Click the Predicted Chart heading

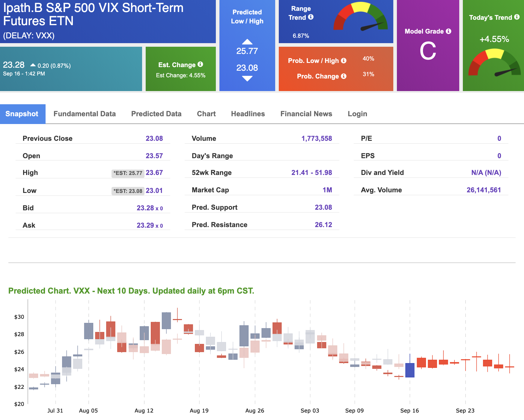[x=131, y=291]
